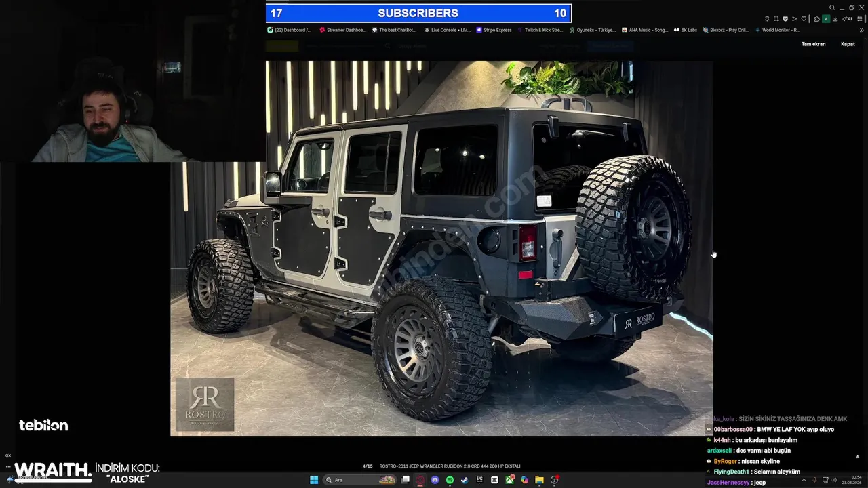Image resolution: width=868 pixels, height=488 pixels.
Task: Click the snapshot icon in browser toolbar
Action: click(x=776, y=19)
